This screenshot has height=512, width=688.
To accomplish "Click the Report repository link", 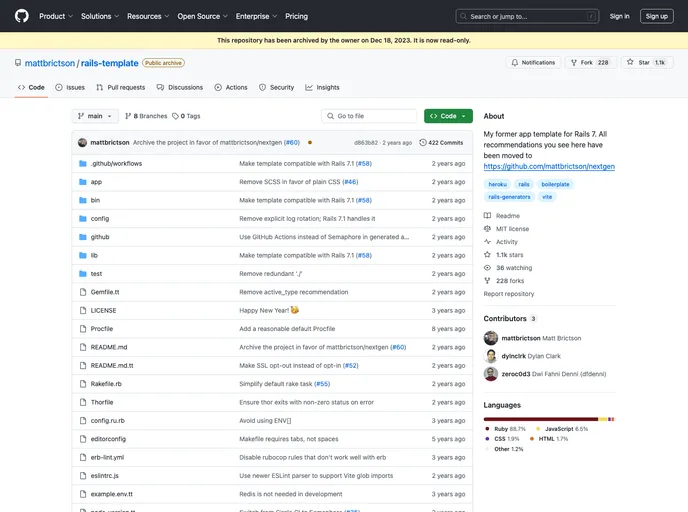I will coord(509,294).
